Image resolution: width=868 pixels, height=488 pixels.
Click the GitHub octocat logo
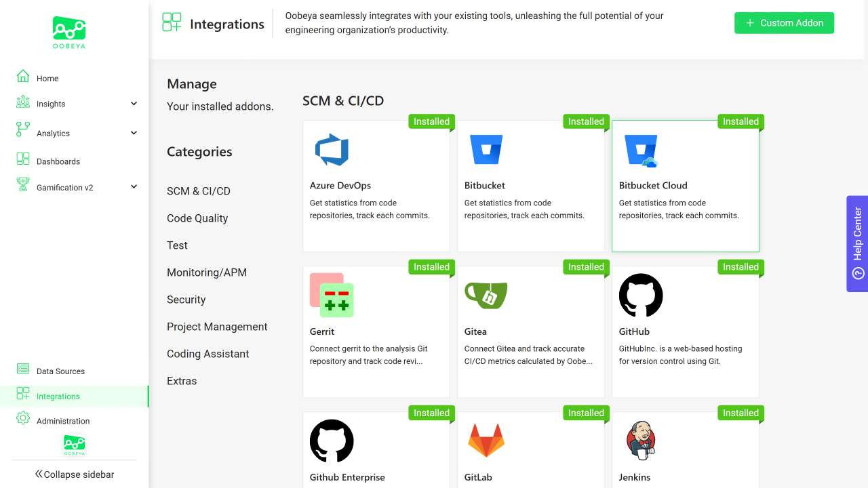click(641, 296)
